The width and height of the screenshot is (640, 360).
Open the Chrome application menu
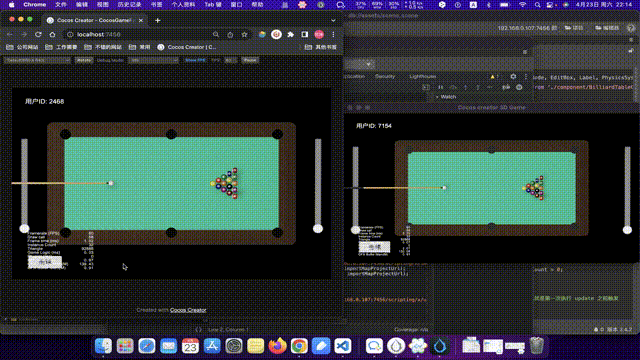click(35, 4)
